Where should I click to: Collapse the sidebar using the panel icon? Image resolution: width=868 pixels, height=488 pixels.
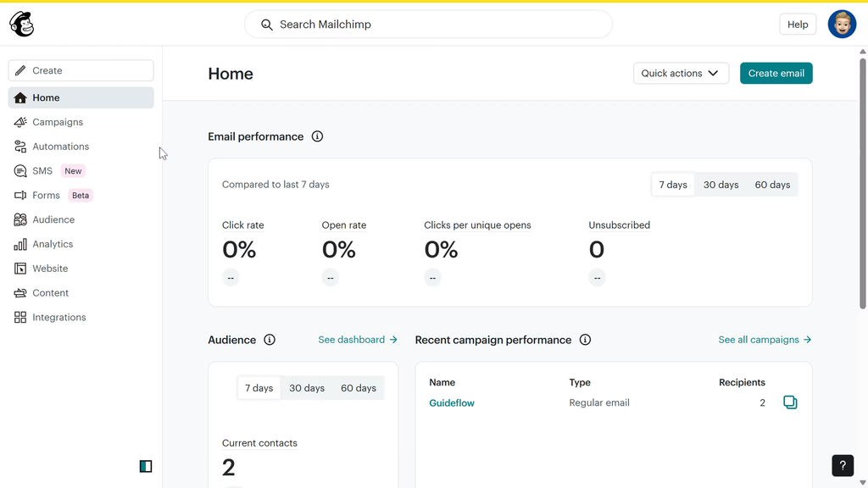146,467
